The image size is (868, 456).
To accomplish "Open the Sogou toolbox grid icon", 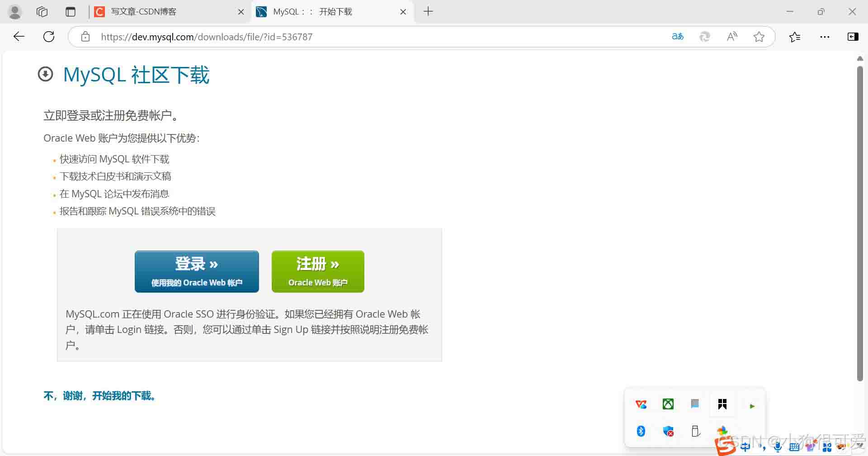I will pyautogui.click(x=827, y=447).
